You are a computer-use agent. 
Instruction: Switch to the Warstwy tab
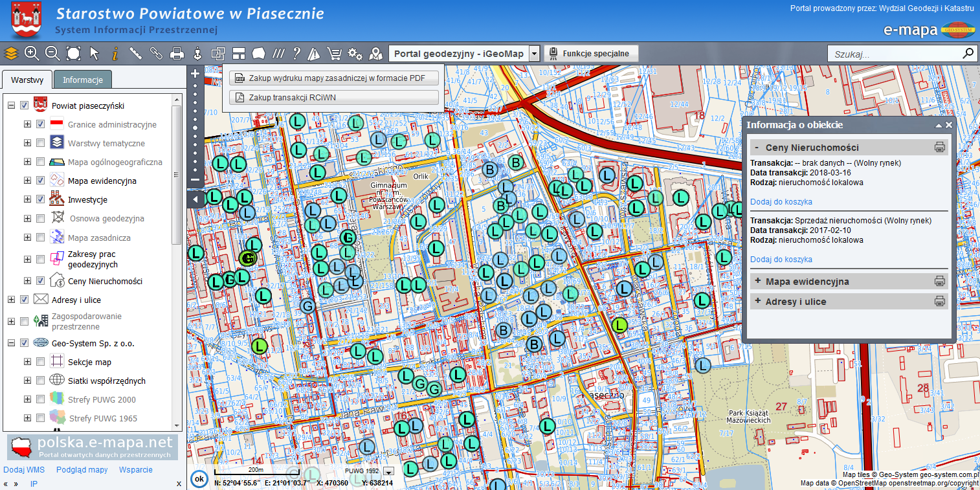pos(27,80)
